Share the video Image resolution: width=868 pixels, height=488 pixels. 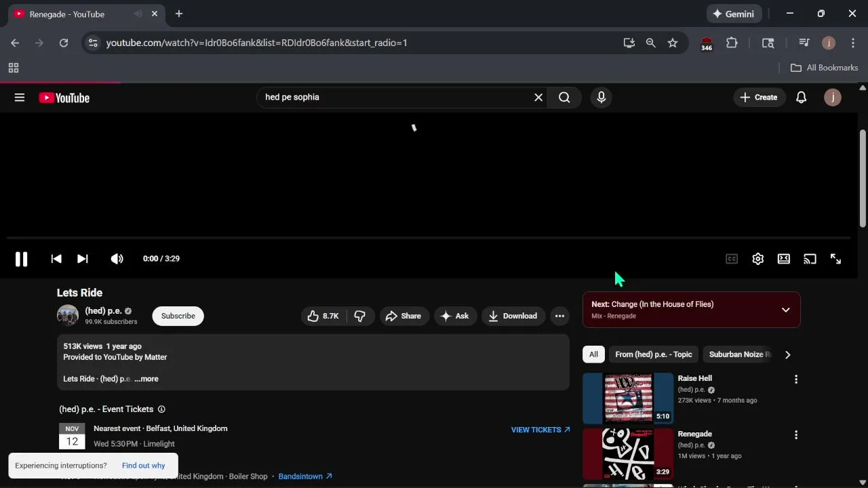[404, 316]
